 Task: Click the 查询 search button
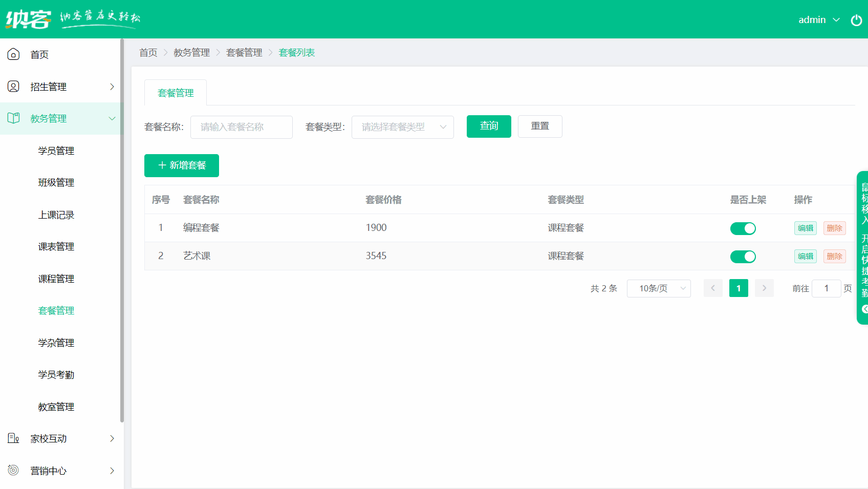click(x=489, y=126)
